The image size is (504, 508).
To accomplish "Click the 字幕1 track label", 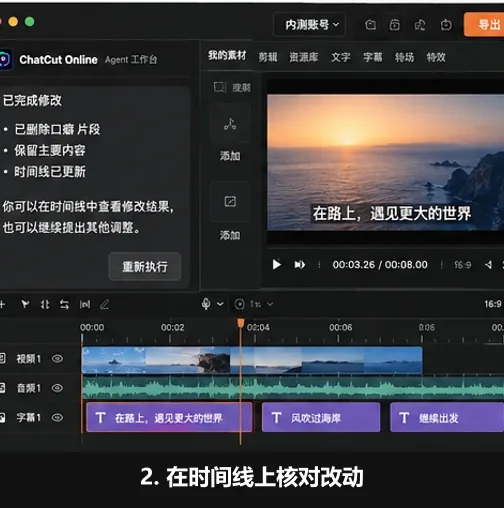I will [29, 417].
